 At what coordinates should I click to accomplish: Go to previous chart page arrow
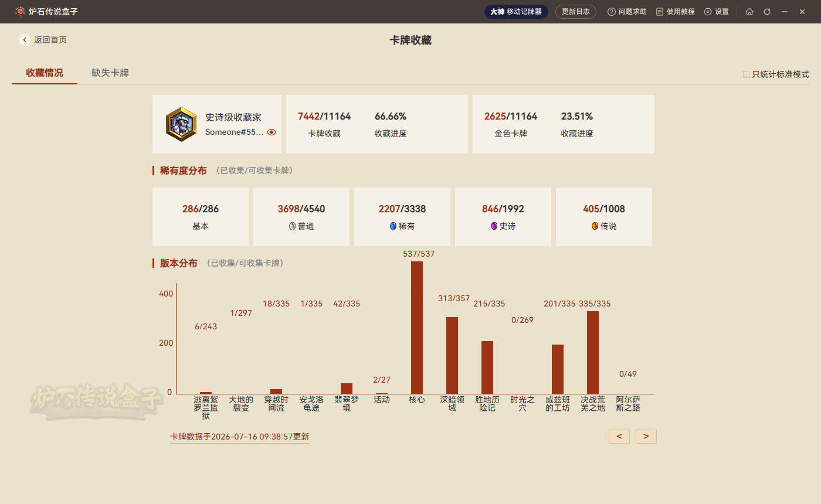point(619,437)
